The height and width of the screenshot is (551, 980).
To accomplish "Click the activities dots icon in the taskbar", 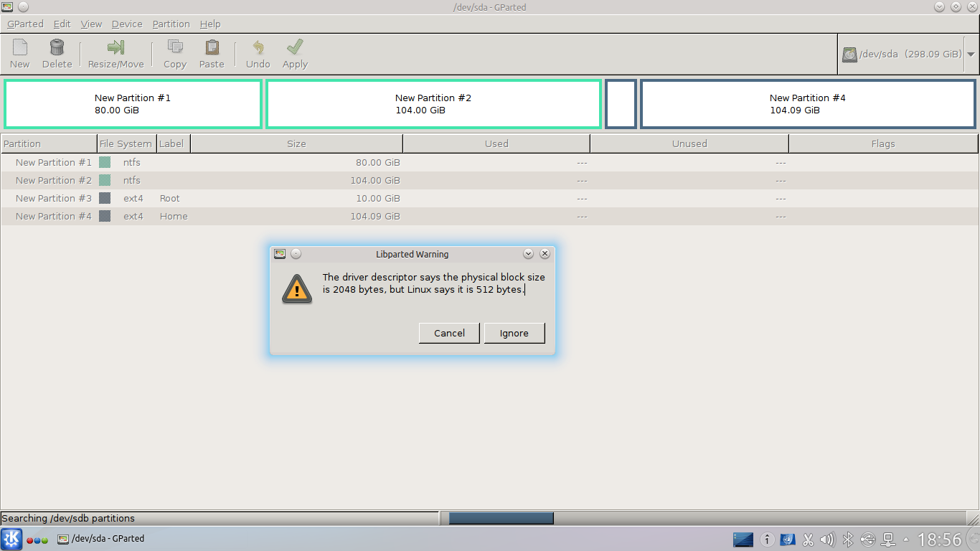I will [x=37, y=540].
